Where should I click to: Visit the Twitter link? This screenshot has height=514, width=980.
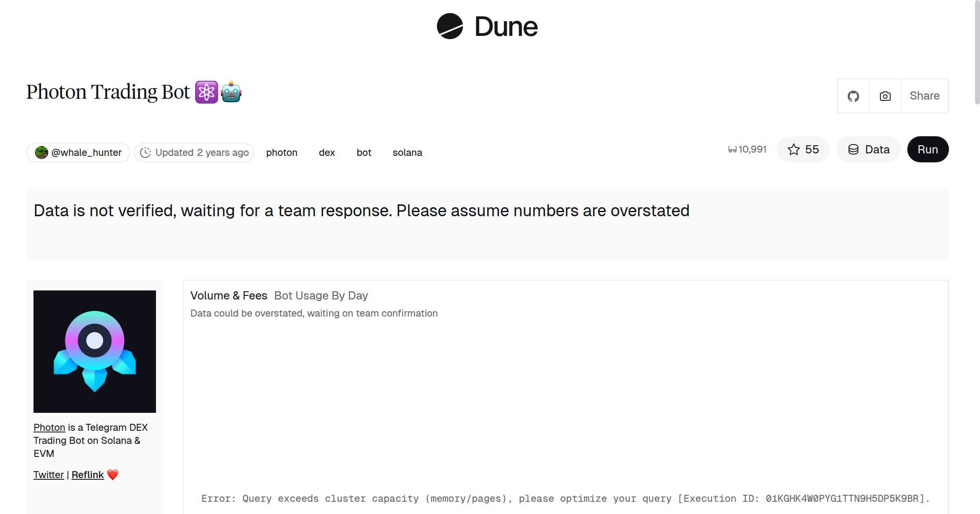(x=48, y=474)
